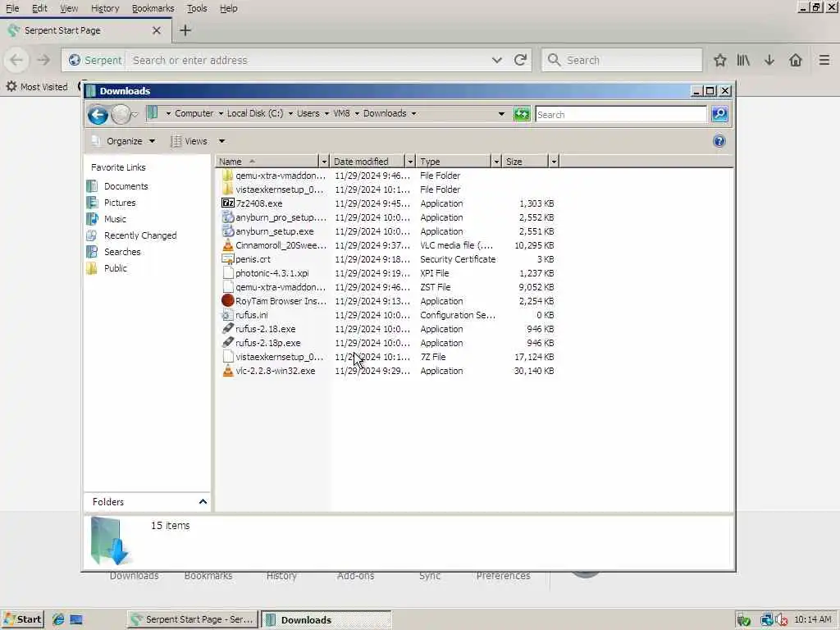Select vistaexkernsetup 7Z File row
Image resolution: width=840 pixels, height=630 pixels.
[x=388, y=357]
